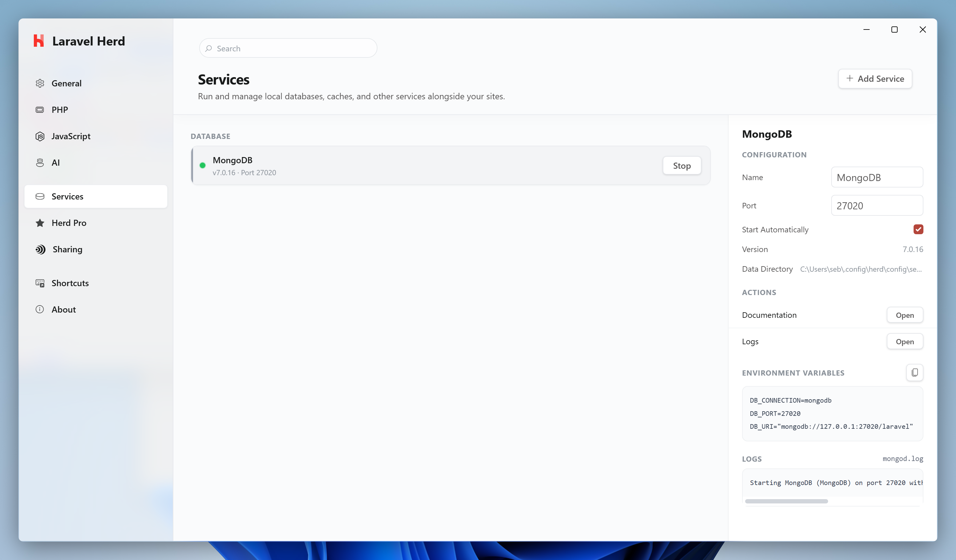956x560 pixels.
Task: Click the Sharing broadcast icon
Action: 40,249
